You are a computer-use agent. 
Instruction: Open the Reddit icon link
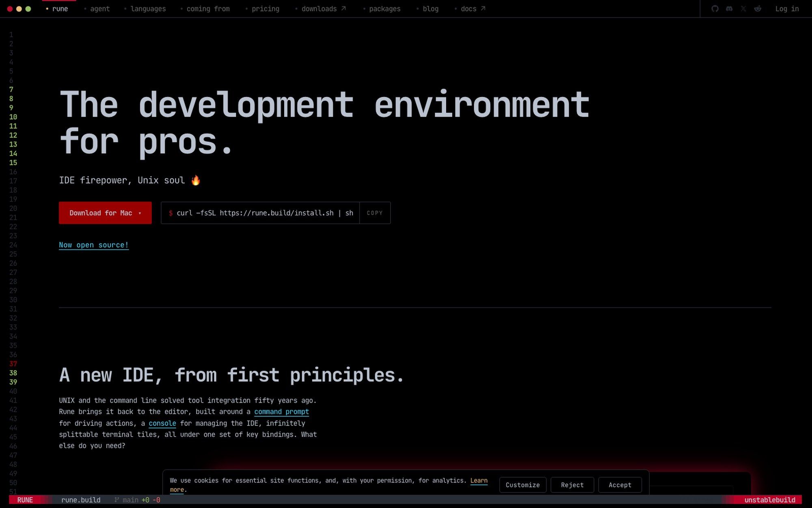coord(758,9)
